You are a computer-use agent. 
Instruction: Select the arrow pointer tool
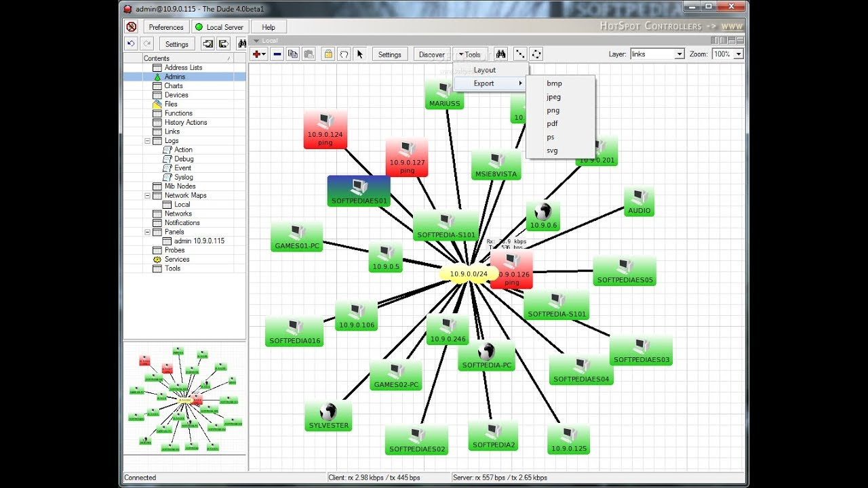click(360, 54)
